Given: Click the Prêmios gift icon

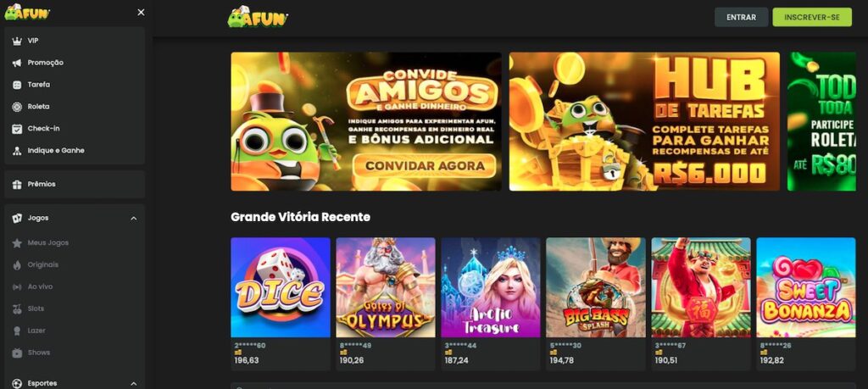Looking at the screenshot, I should [17, 184].
